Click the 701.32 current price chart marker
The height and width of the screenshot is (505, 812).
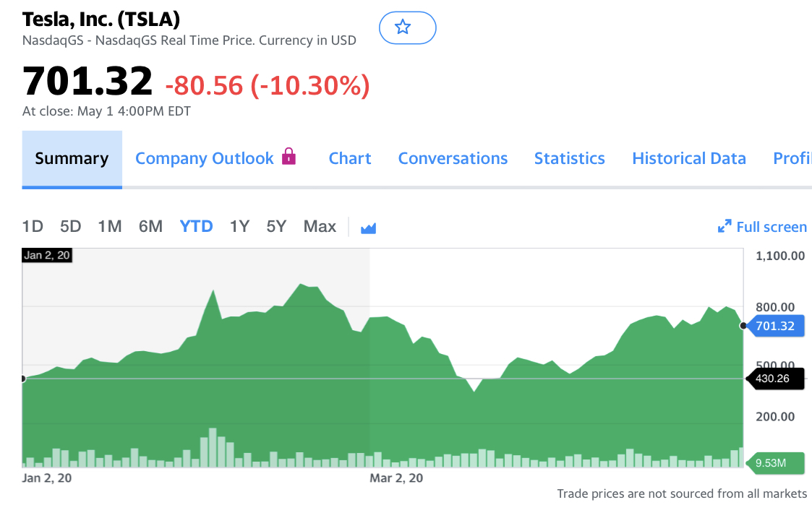[x=774, y=327]
